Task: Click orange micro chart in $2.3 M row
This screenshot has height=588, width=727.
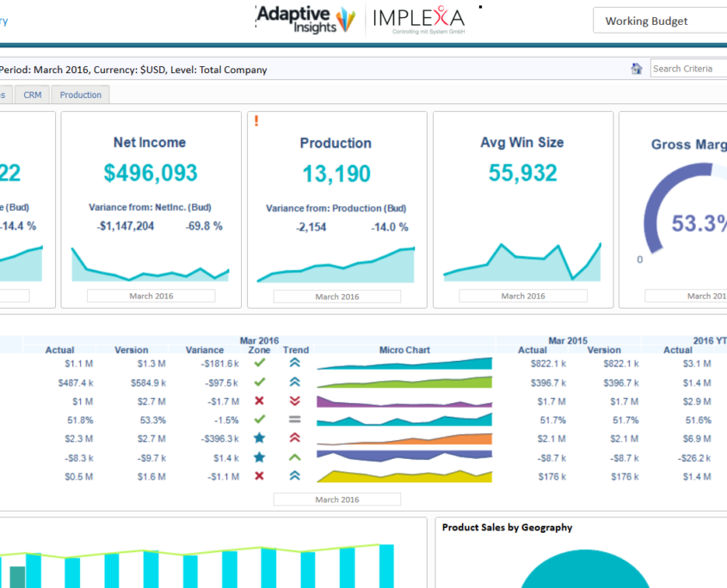Action: [x=404, y=438]
